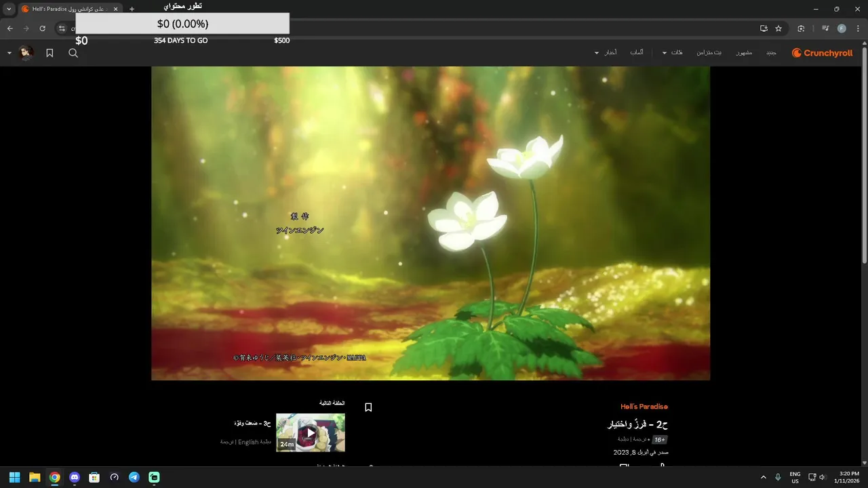Open the media controls icon in Chrome
The image size is (868, 488).
825,28
